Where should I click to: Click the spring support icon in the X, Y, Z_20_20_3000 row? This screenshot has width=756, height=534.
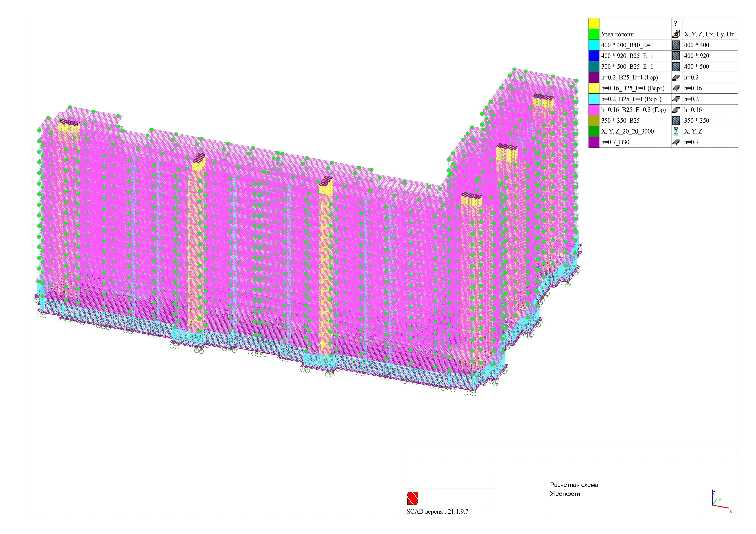pyautogui.click(x=676, y=131)
